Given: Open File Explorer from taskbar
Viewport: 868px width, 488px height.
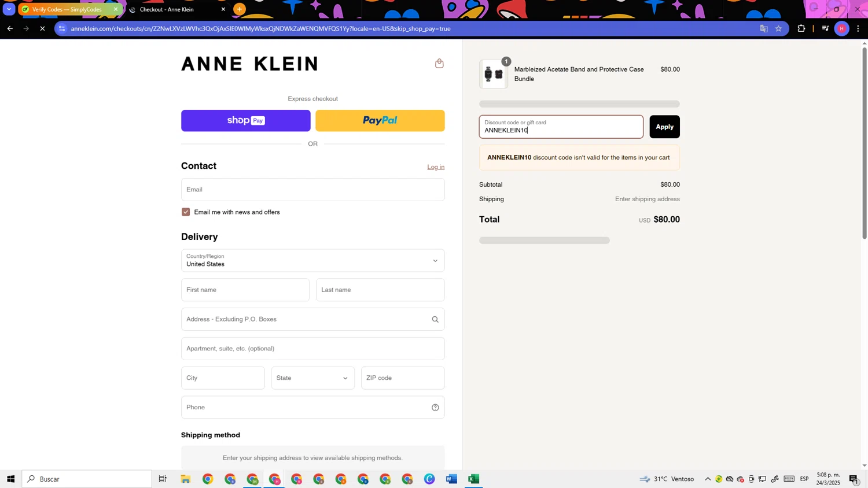Looking at the screenshot, I should (186, 479).
